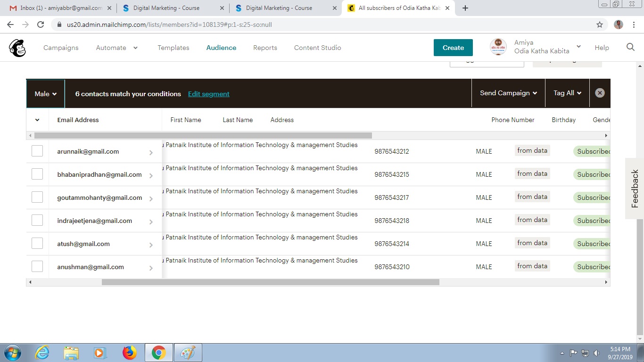Click the Mailchimp Freddie logo
This screenshot has width=644, height=362.
[17, 48]
